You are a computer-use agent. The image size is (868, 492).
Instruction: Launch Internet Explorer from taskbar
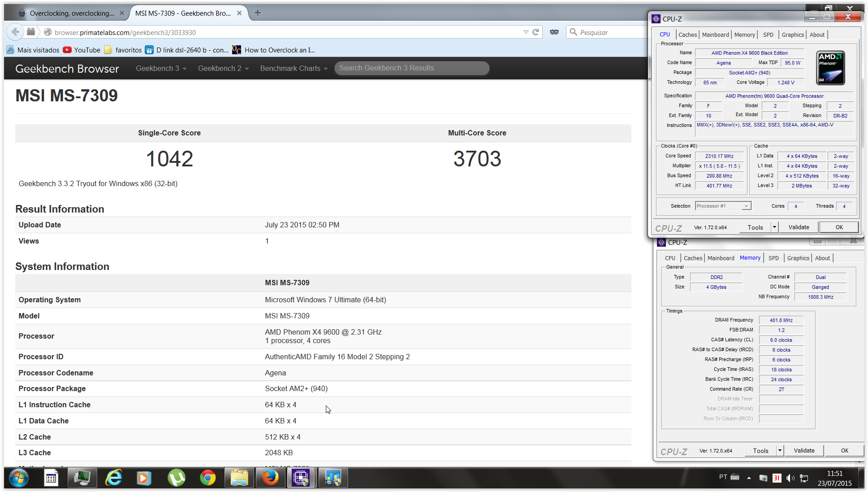[x=113, y=478]
